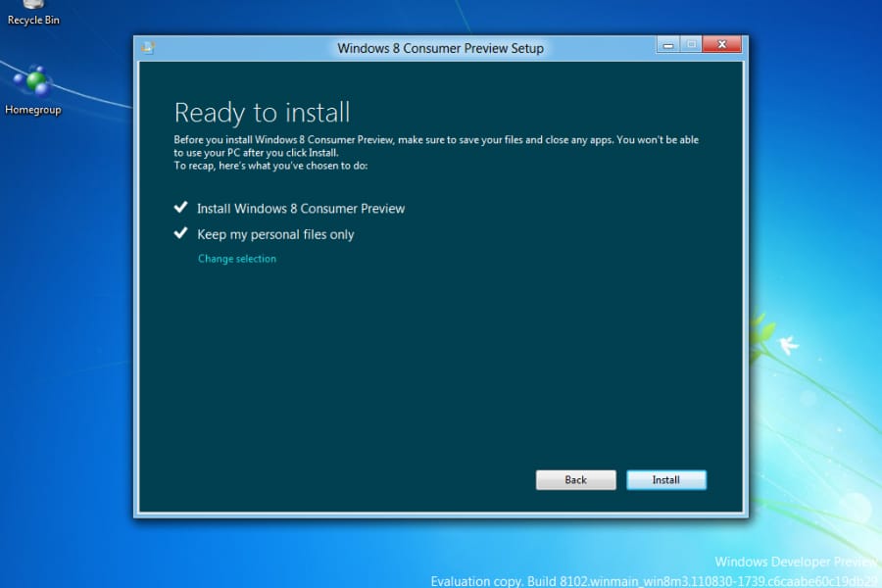Image resolution: width=882 pixels, height=588 pixels.
Task: Open the Change selection link
Action: [237, 259]
